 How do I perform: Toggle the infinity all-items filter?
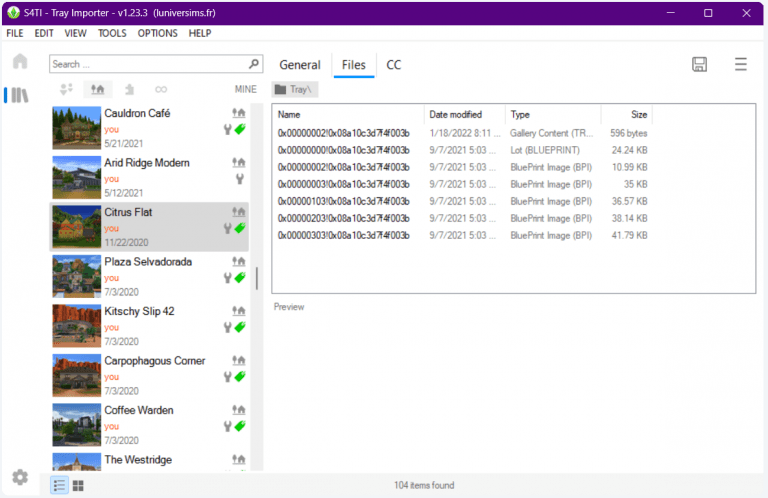pos(161,89)
